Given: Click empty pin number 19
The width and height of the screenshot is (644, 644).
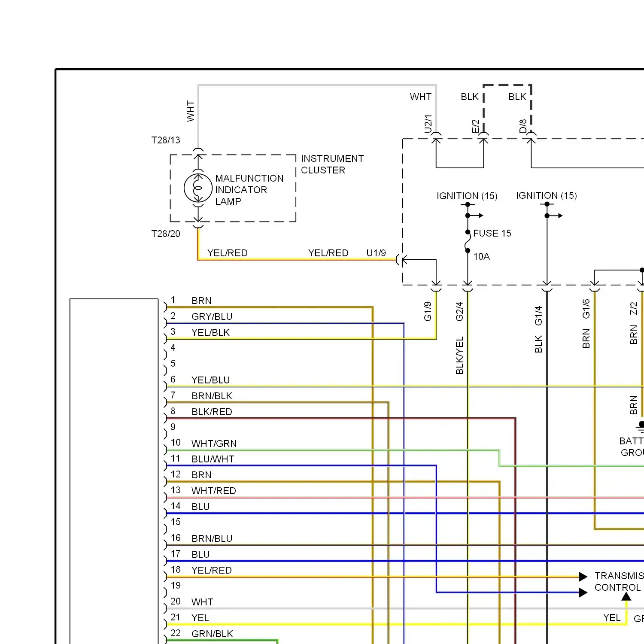Looking at the screenshot, I should (176, 585).
